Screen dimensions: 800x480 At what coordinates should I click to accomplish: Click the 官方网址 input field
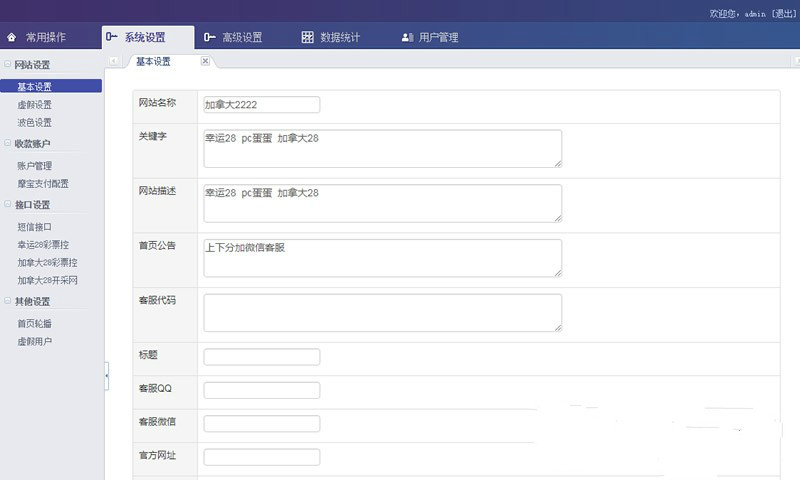tap(262, 457)
